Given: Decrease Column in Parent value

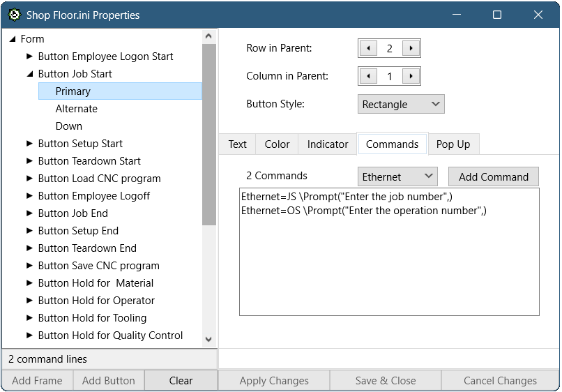Looking at the screenshot, I should (x=367, y=76).
